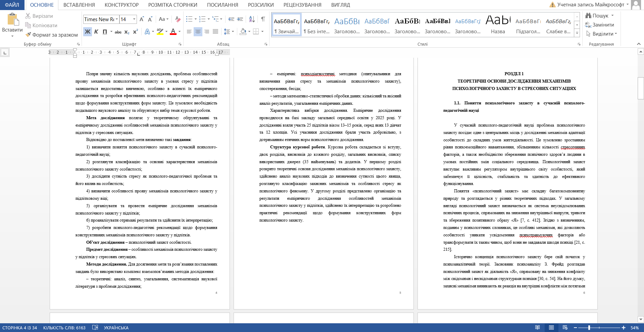Increase paragraph indent

[x=240, y=19]
